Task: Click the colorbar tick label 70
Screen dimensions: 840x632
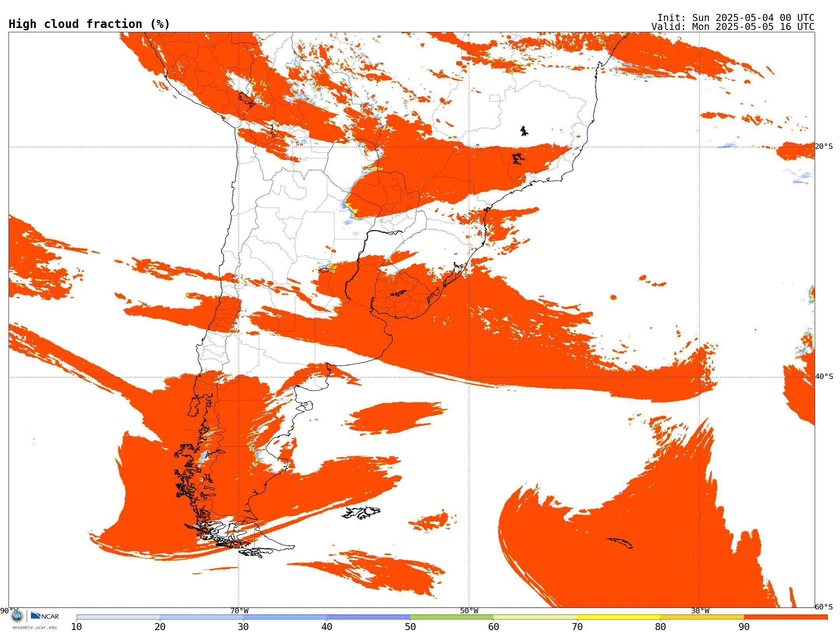Action: point(577,627)
